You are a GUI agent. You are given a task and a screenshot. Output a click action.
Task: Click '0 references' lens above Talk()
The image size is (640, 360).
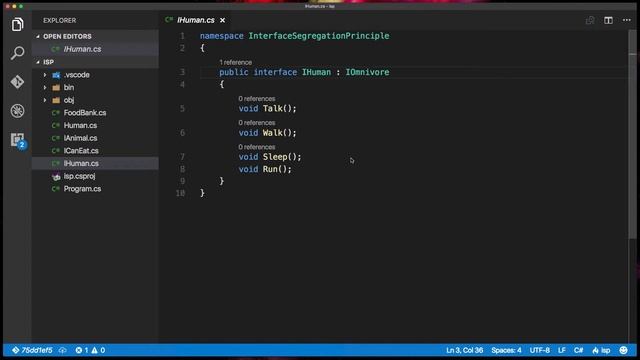[x=257, y=99]
